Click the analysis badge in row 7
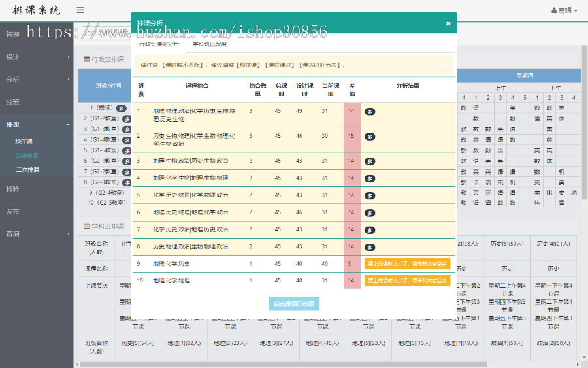 [x=370, y=230]
